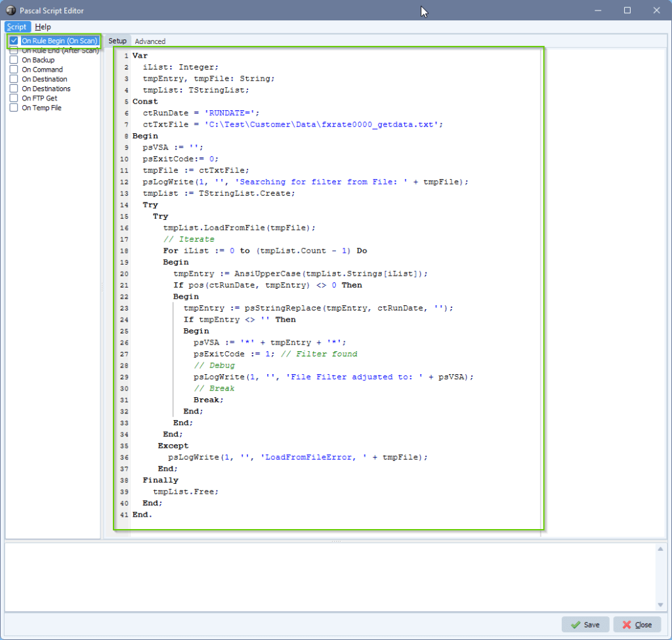Screen dimensions: 672x640
Task: Check On Rule End (After Scan)
Action: [13, 50]
